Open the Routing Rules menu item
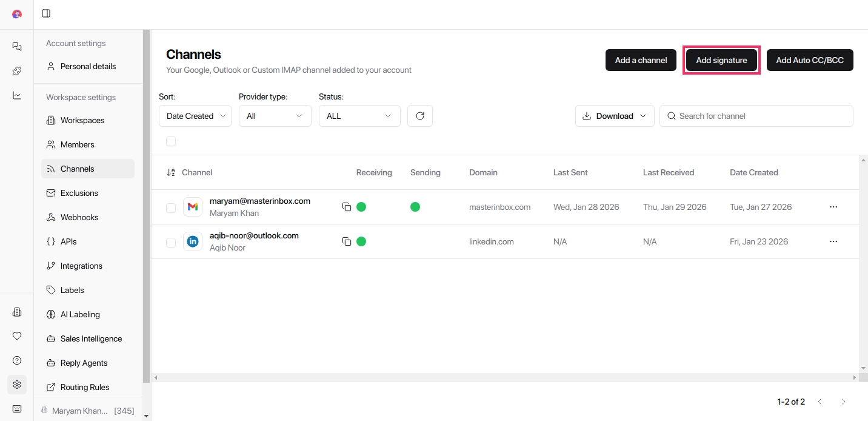Viewport: 868px width, 421px height. point(84,387)
